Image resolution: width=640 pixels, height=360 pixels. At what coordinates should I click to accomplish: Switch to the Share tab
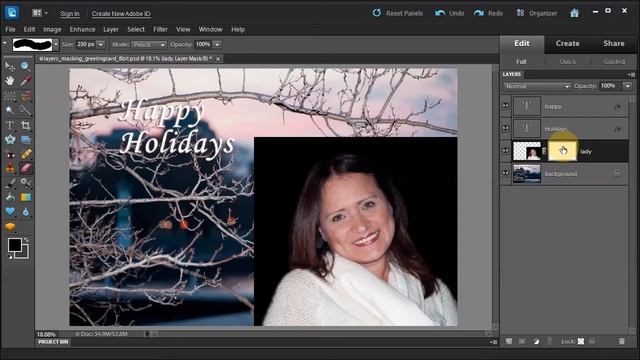coord(613,43)
